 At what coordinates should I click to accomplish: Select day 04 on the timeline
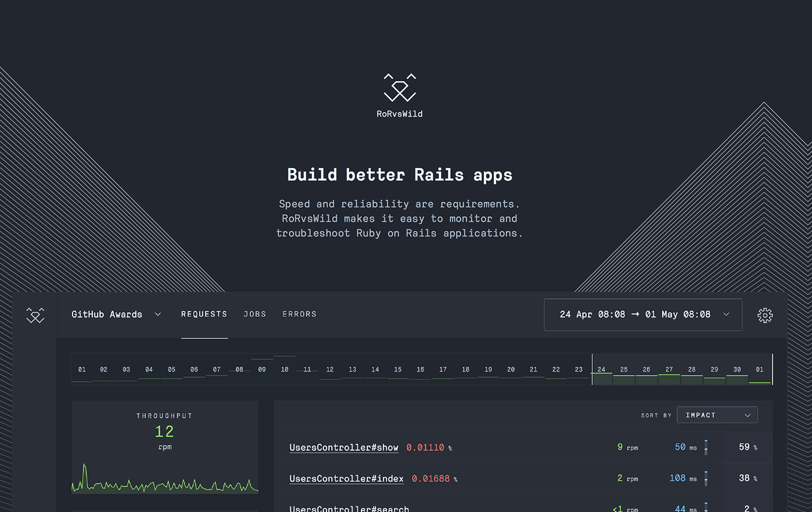[149, 369]
